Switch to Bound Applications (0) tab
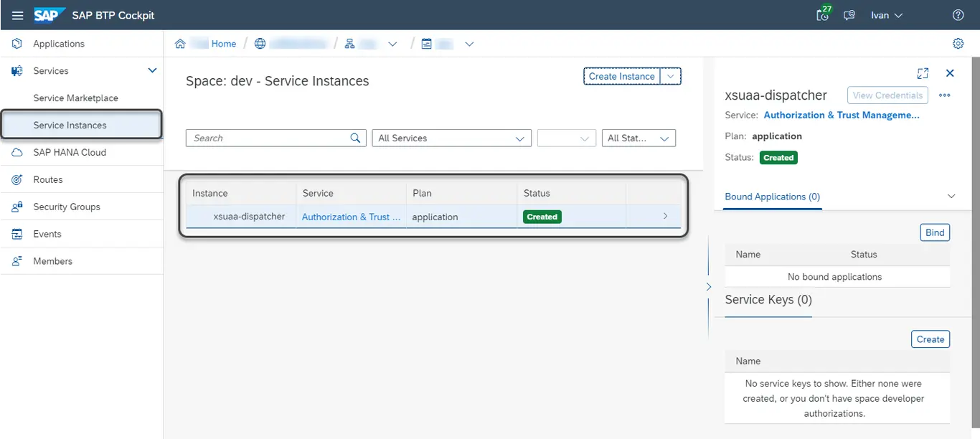Viewport: 980px width, 439px height. pos(772,197)
